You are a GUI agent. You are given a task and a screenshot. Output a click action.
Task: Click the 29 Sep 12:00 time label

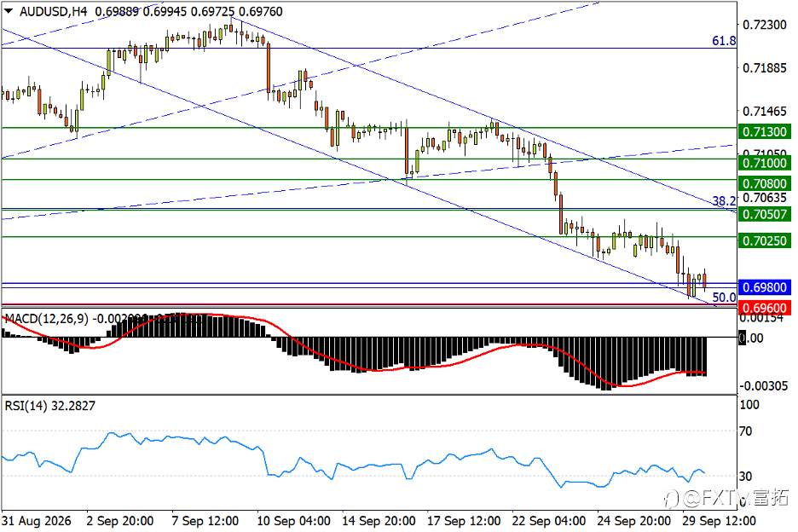point(719,521)
